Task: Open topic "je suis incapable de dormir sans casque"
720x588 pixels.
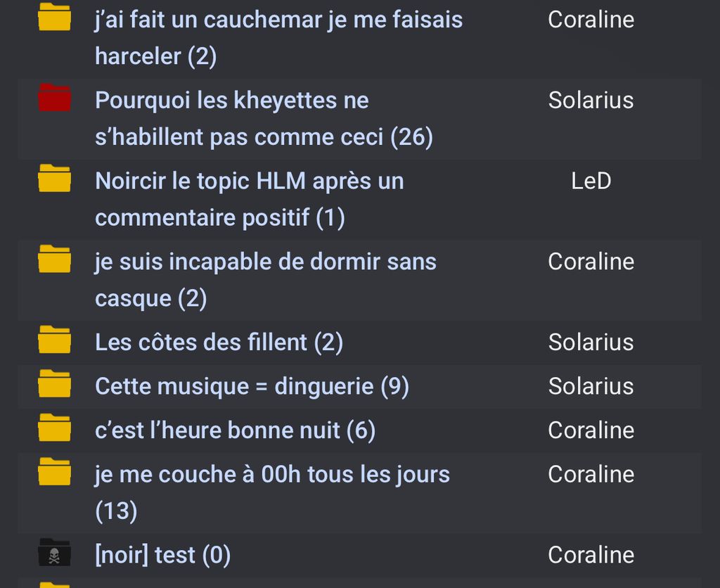Action: tap(265, 262)
